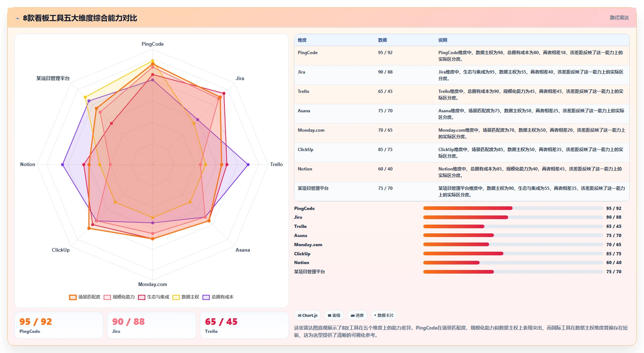The image size is (644, 353).
Task: Open the 95 / 92 PingCode data card
Action: [59, 325]
